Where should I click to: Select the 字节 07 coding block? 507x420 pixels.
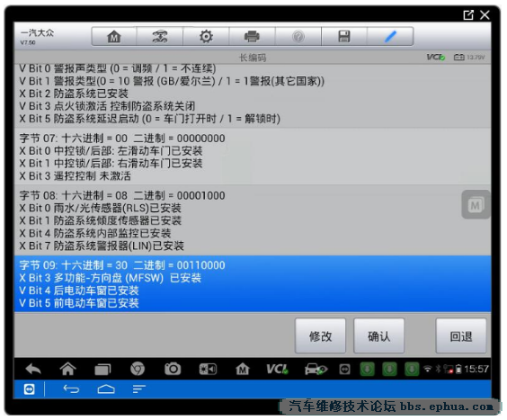(x=253, y=156)
